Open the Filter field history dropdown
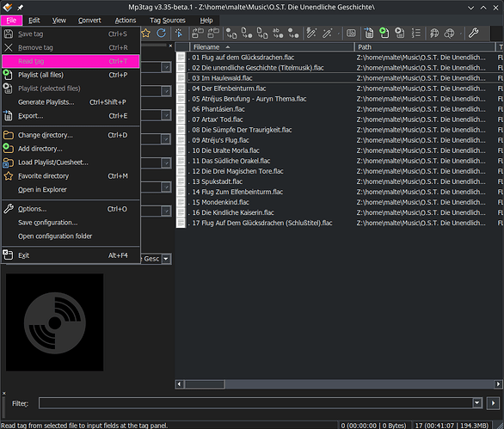This screenshot has height=429, width=504. (x=477, y=402)
